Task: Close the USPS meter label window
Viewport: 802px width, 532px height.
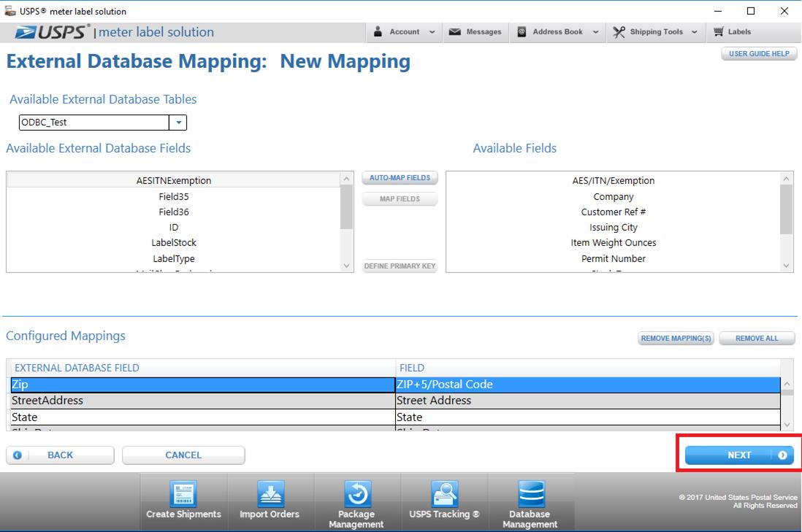Action: pyautogui.click(x=784, y=11)
